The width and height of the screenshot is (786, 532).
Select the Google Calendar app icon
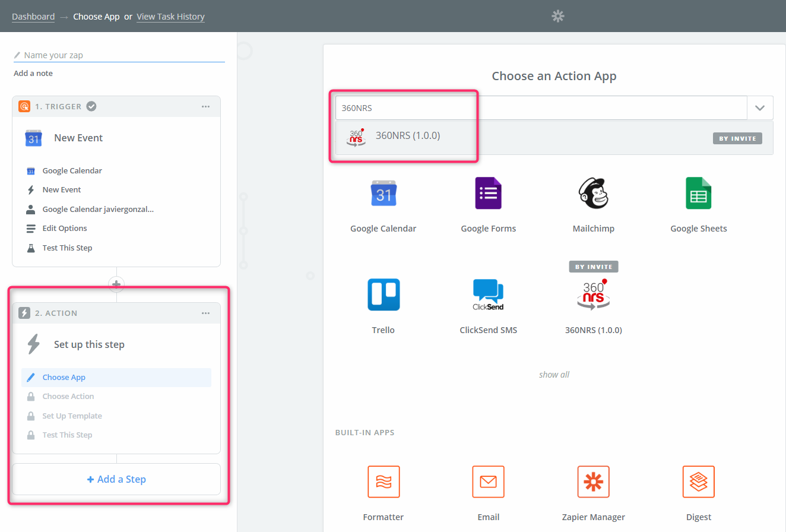383,194
